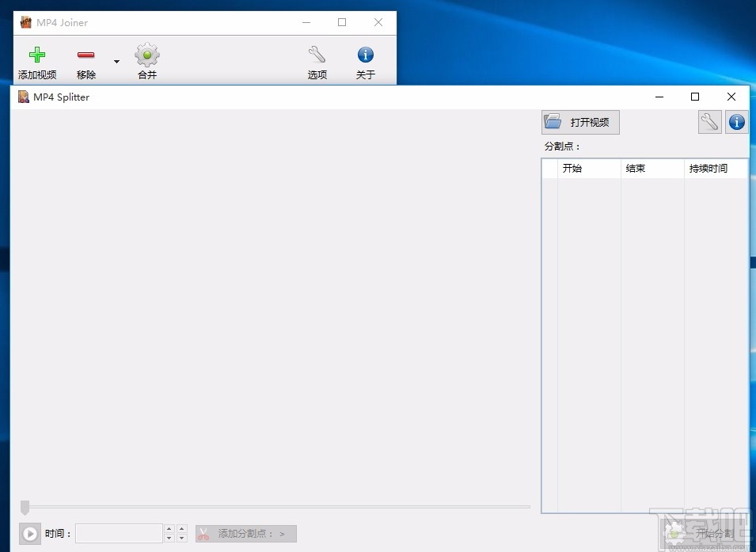Expand the dropdown arrow beside Remove in MP4 Joiner
The width and height of the screenshot is (756, 552).
coord(116,61)
